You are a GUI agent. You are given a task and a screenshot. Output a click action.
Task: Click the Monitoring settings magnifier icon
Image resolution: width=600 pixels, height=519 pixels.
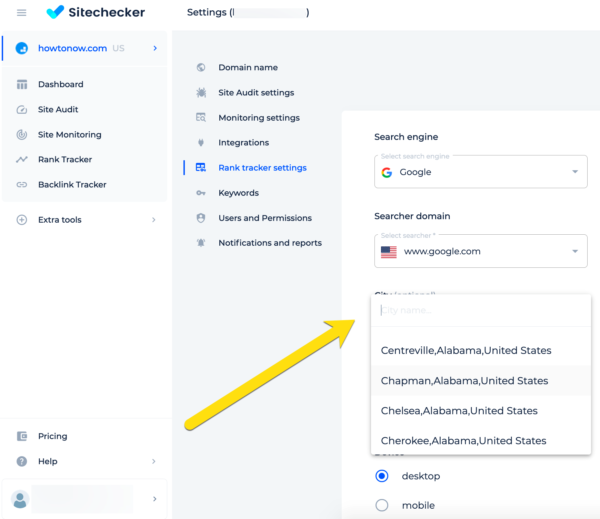coord(201,118)
